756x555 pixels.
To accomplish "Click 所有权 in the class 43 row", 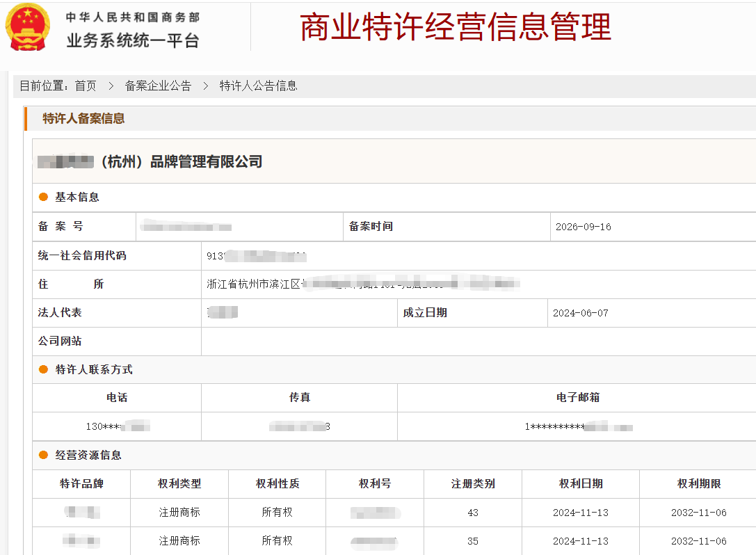I will 278,512.
